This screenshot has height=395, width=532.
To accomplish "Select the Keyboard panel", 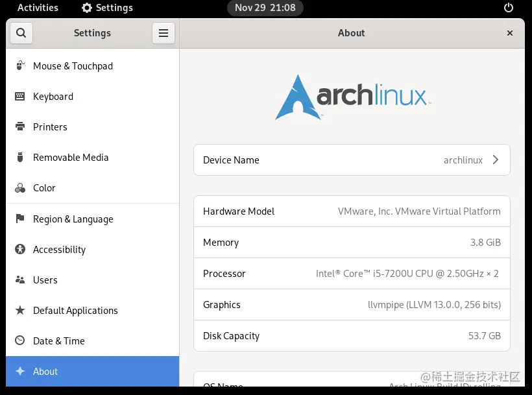I will (x=92, y=96).
